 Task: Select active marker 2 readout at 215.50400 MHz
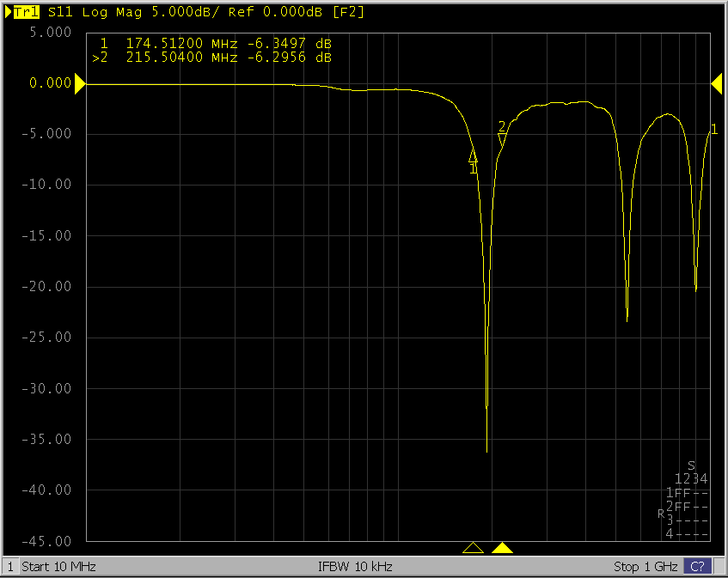click(x=215, y=57)
